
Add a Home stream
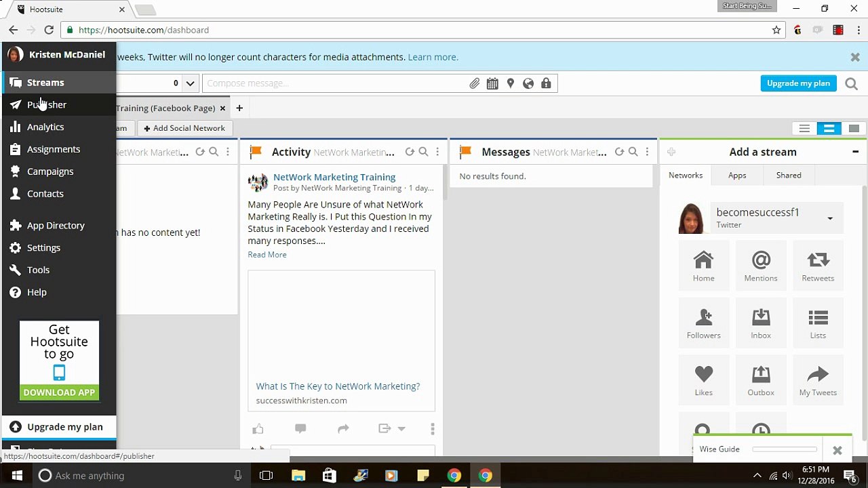704,266
